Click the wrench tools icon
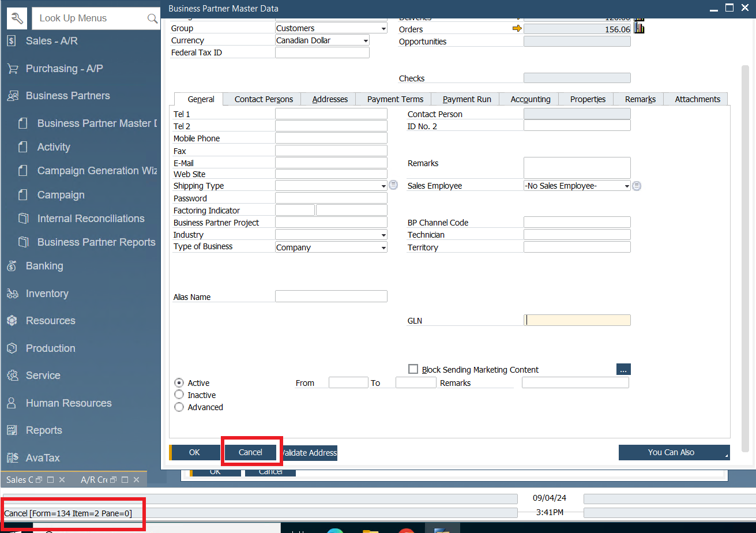The width and height of the screenshot is (756, 533). pos(17,18)
